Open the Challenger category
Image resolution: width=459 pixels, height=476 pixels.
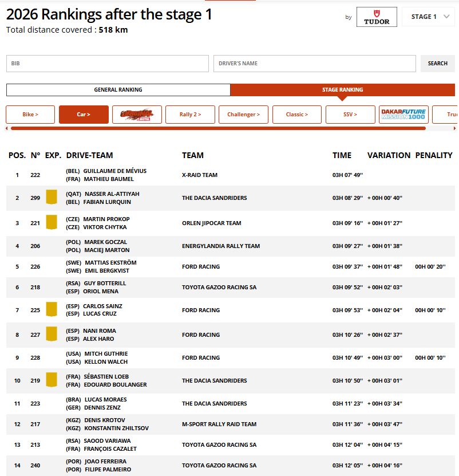tap(243, 115)
